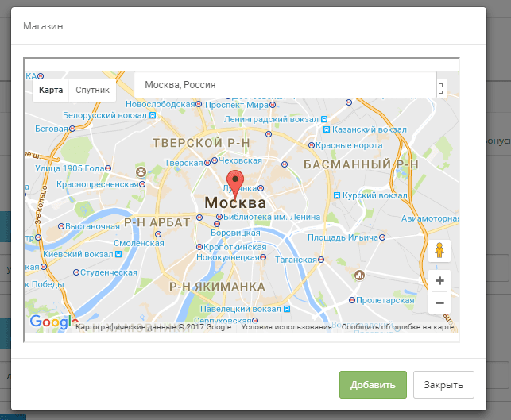Click Площадь Ильича metro marker
Image resolution: width=511 pixels, height=420 pixels.
382,237
